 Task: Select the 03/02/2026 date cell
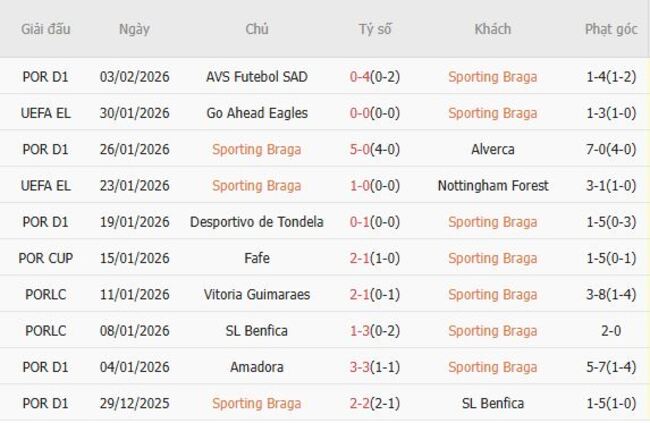tap(134, 77)
